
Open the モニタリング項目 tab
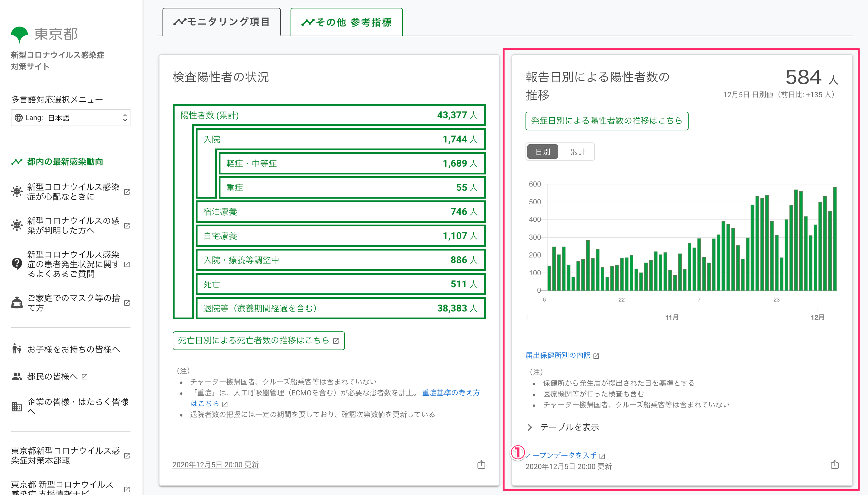point(222,22)
